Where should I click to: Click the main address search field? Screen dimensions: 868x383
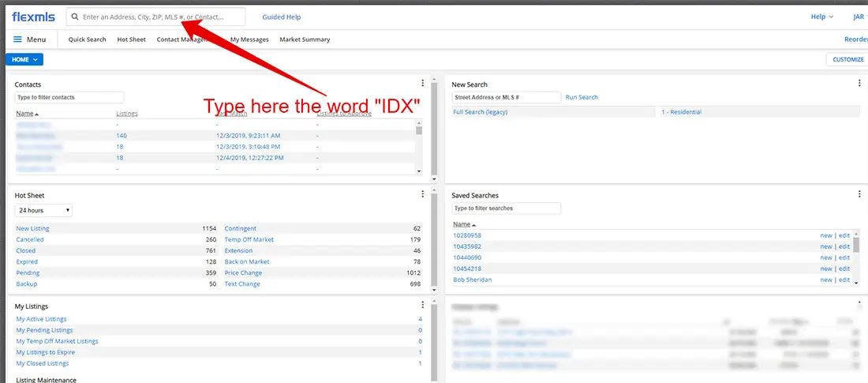point(158,17)
